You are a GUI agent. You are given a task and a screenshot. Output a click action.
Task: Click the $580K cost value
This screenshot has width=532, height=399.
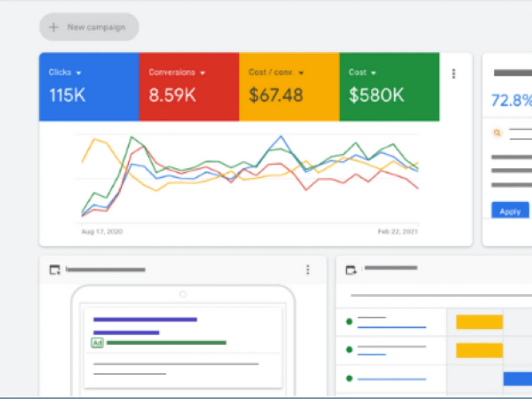click(377, 95)
